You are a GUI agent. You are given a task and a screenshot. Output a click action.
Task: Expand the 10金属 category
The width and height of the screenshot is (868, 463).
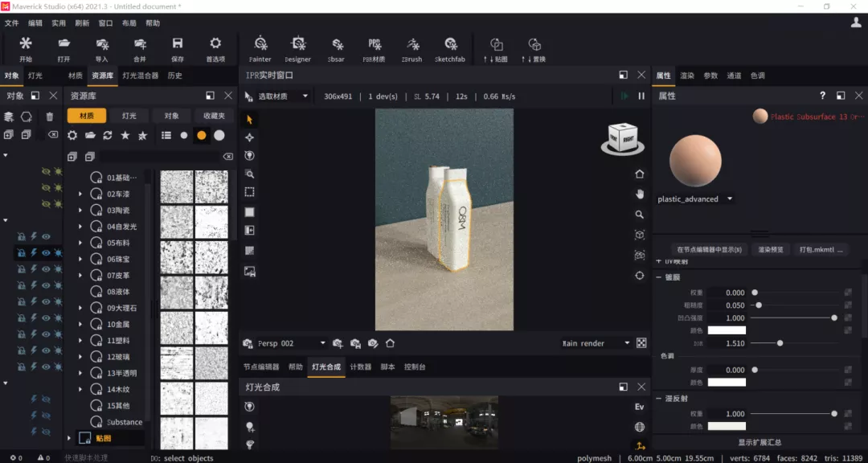pos(80,325)
